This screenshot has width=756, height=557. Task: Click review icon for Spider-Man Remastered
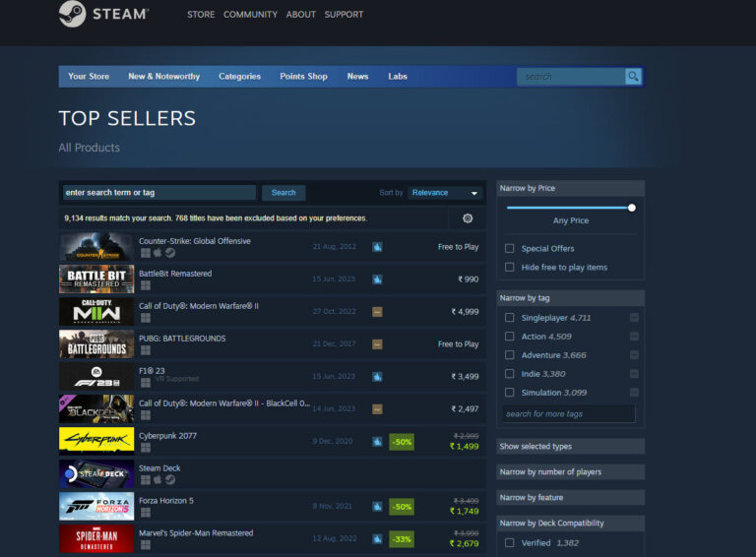tap(377, 538)
